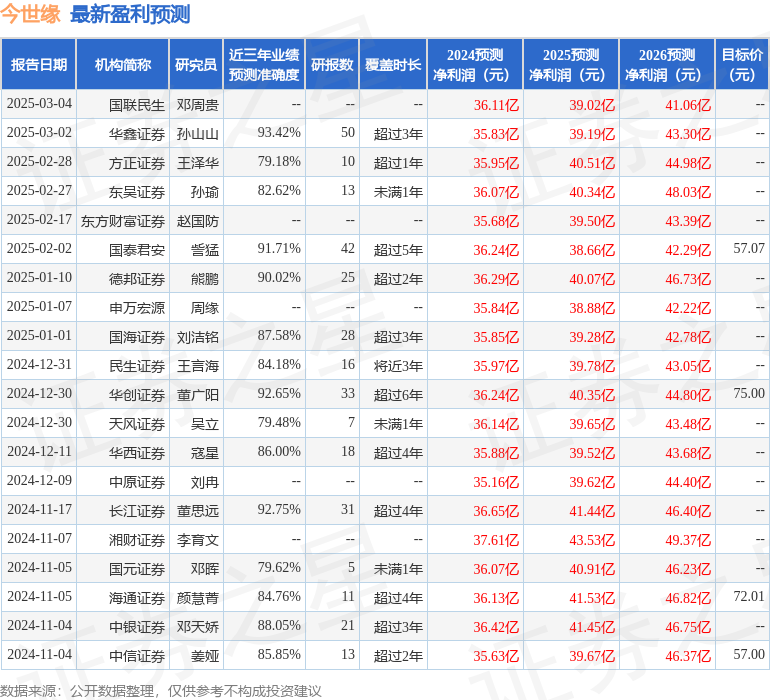770x700 pixels.
Task: Click institution 德邦证券
Action: (x=137, y=279)
